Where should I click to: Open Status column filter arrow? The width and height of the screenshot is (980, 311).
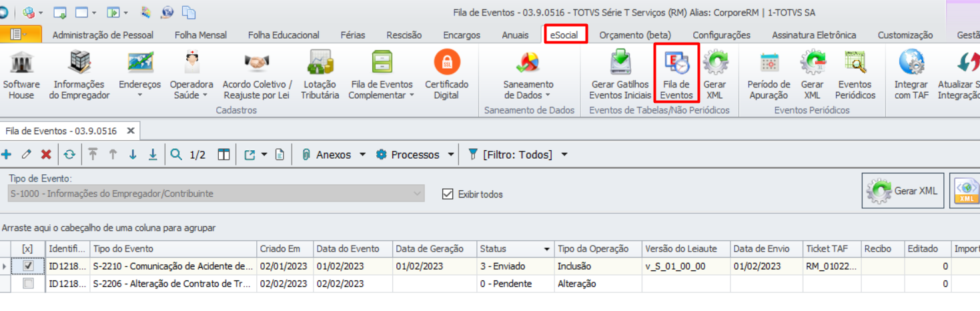(x=548, y=249)
